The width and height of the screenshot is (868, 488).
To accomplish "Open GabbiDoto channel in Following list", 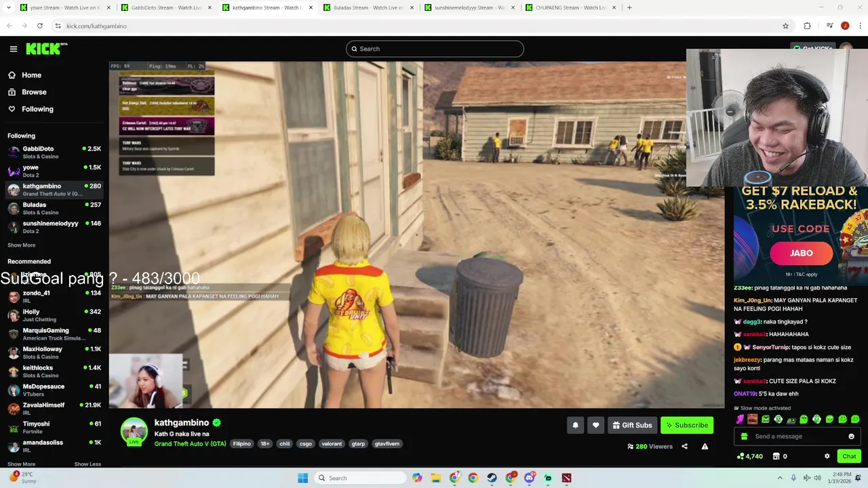I will tap(54, 152).
